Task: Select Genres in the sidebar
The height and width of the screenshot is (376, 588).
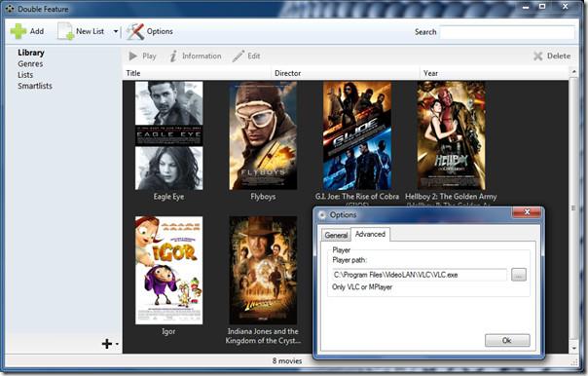Action: tap(30, 63)
